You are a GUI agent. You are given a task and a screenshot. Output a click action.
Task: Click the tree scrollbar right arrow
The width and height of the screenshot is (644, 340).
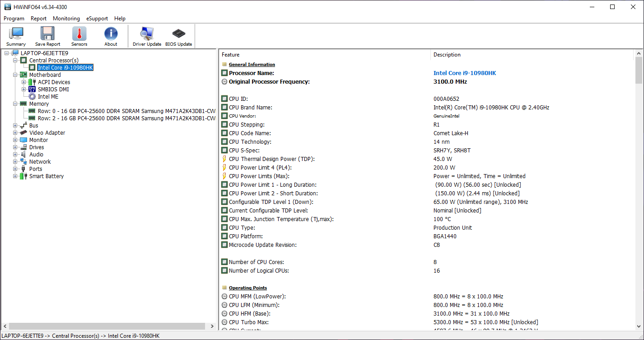[212, 326]
